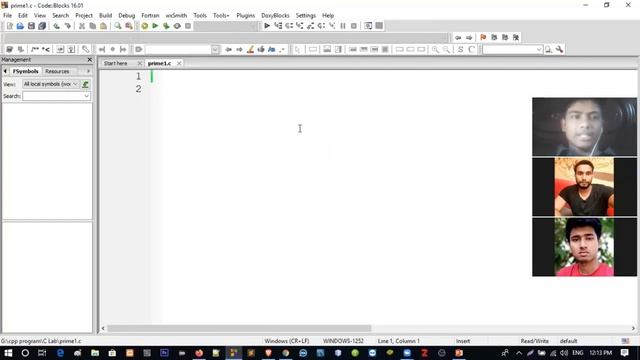Open the Windows Start menu
Image resolution: width=640 pixels, height=360 pixels.
[8, 353]
